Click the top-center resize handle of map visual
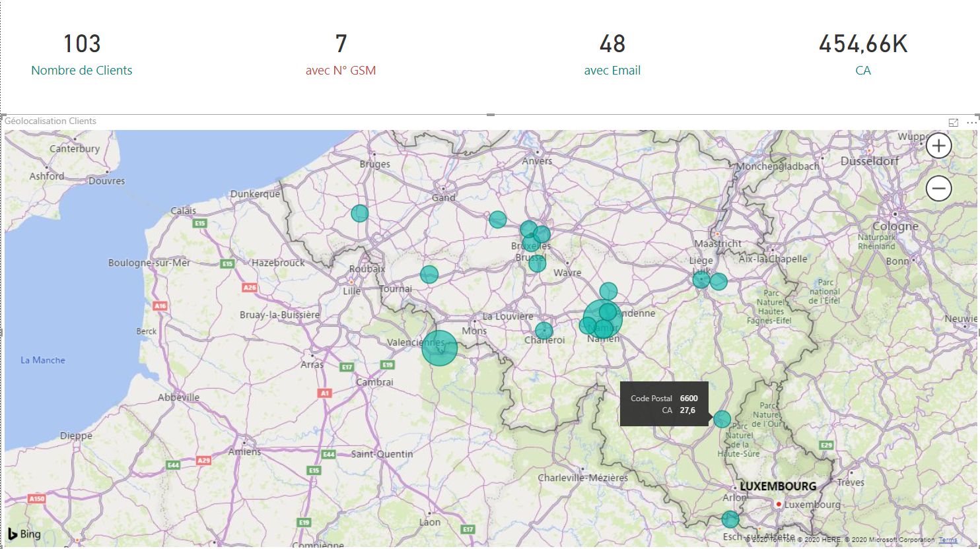980x549 pixels. click(491, 115)
